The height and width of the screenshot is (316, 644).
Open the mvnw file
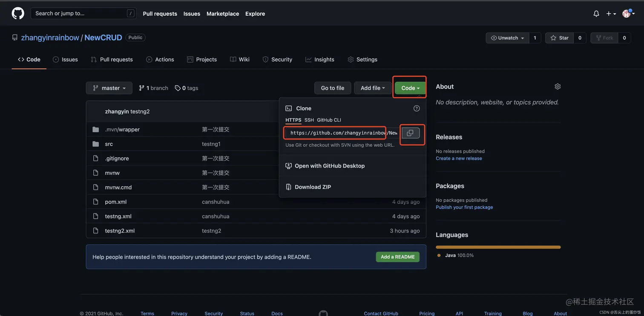pos(112,173)
